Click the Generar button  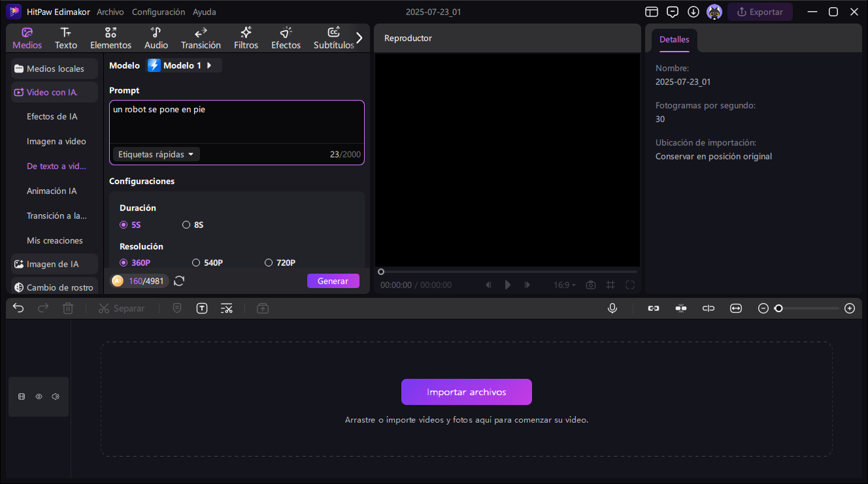coord(333,281)
